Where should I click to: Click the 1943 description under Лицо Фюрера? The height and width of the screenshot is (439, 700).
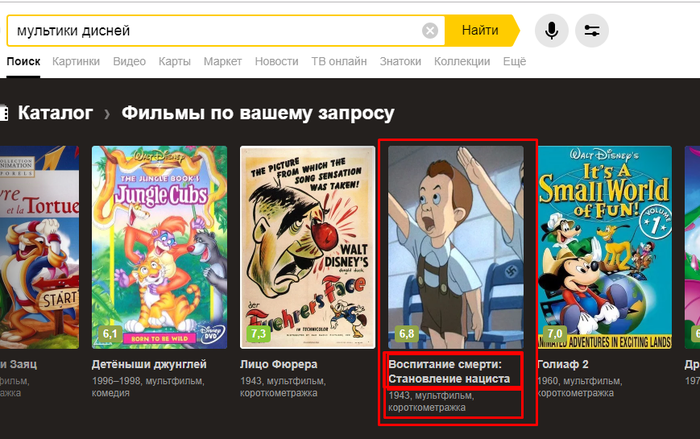tap(283, 387)
